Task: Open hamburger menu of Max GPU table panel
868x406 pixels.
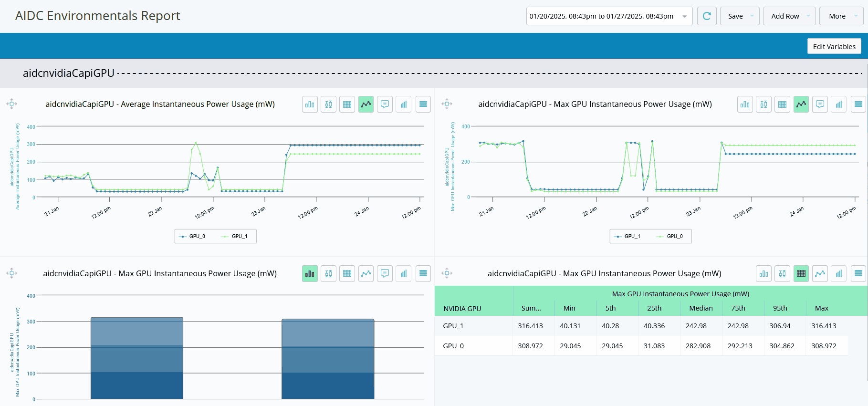Action: (x=858, y=274)
